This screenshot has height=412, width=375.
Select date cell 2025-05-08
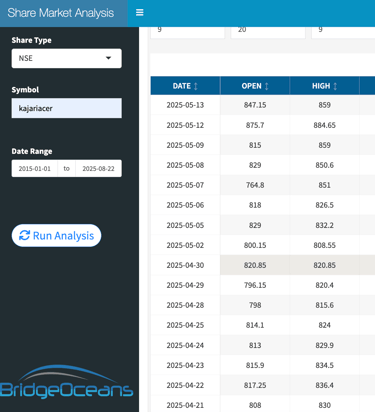185,165
